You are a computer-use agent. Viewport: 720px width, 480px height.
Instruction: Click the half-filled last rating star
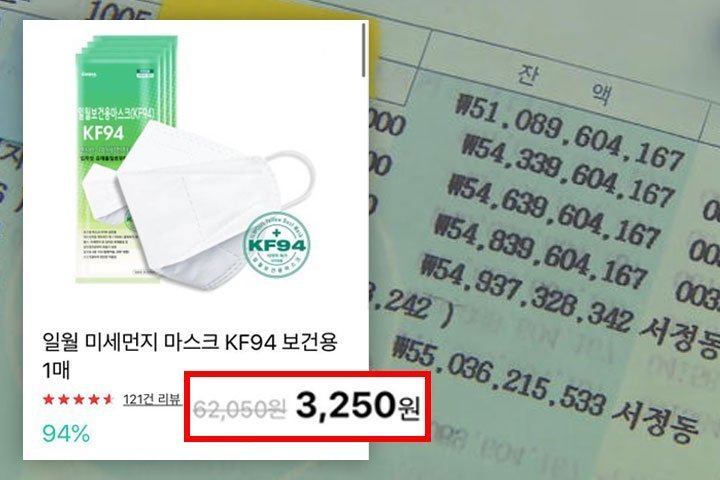click(x=108, y=399)
